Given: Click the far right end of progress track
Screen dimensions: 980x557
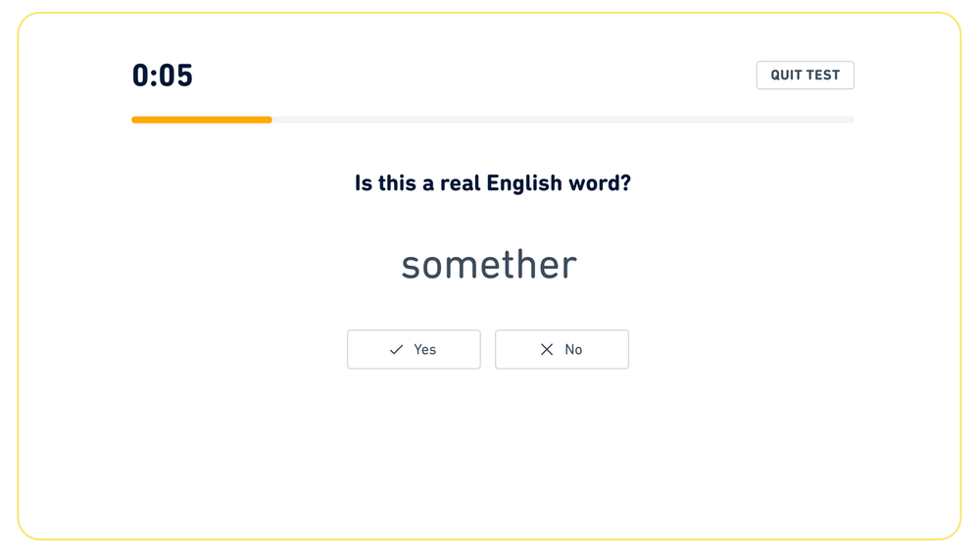Looking at the screenshot, I should (851, 120).
